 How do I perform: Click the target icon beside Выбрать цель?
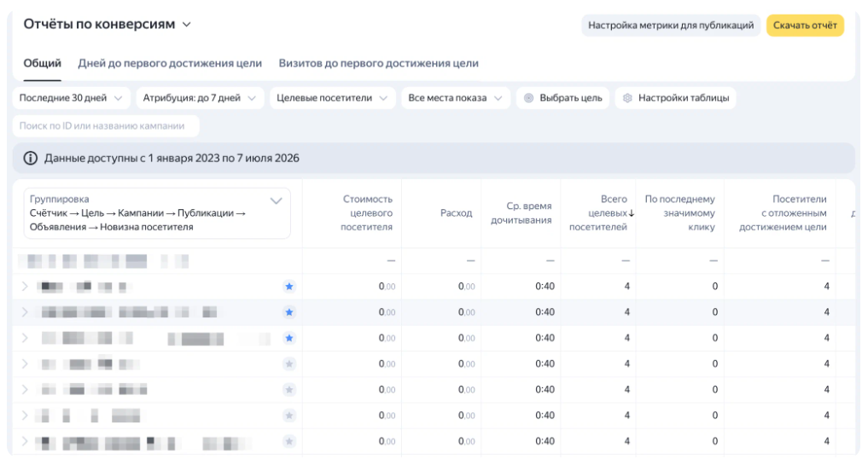tap(528, 98)
